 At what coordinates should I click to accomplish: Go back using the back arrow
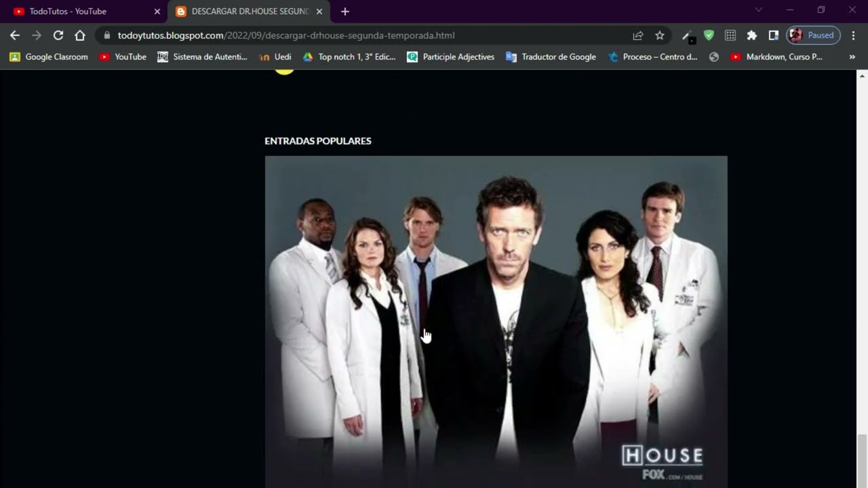[14, 35]
